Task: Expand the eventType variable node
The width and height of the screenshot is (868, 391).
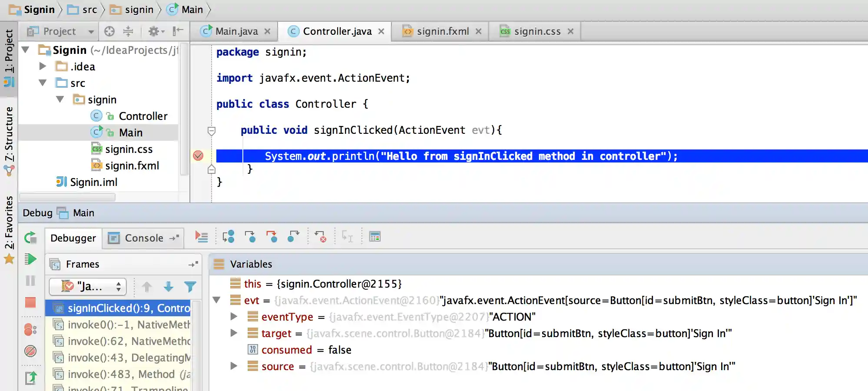Action: (234, 317)
